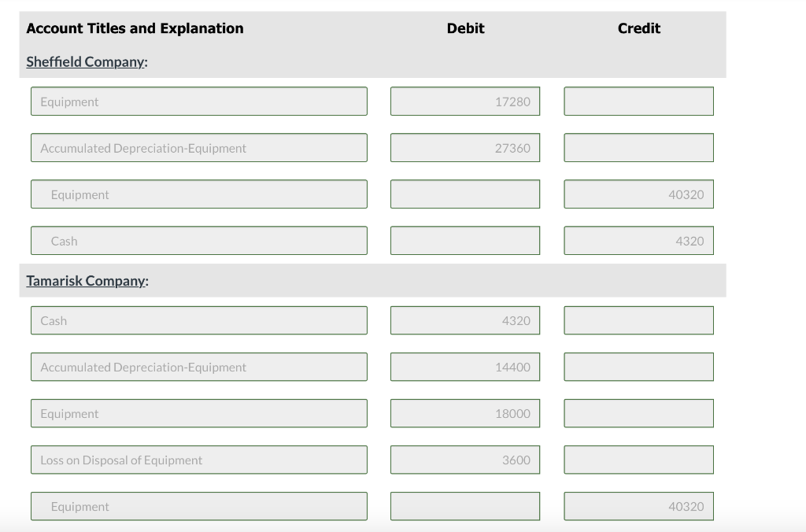This screenshot has width=806, height=532.
Task: Click the empty debit field beside Sheffield's 40320
Action: point(465,194)
